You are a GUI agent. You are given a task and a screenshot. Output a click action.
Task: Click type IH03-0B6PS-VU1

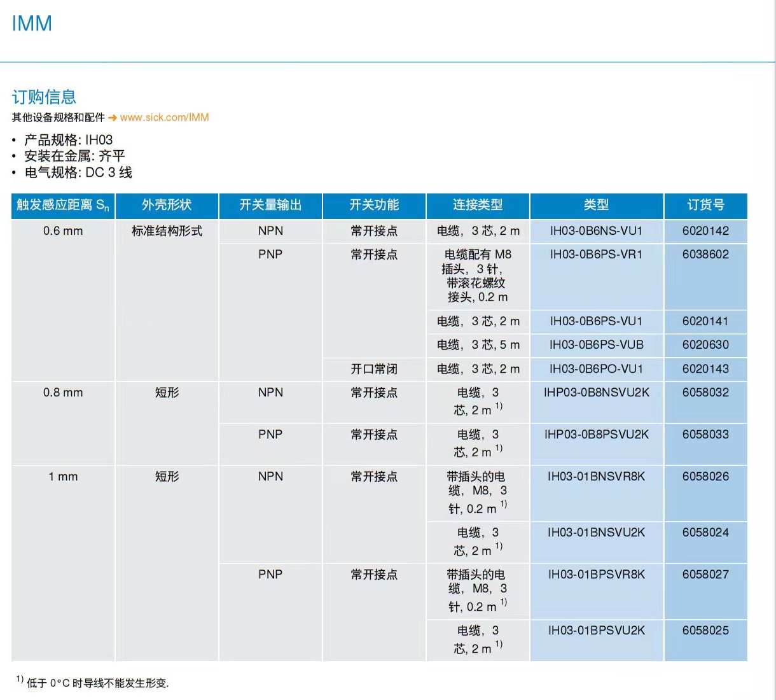[x=596, y=321]
